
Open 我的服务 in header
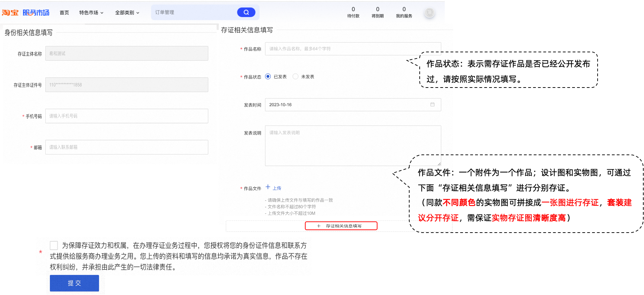tap(404, 13)
